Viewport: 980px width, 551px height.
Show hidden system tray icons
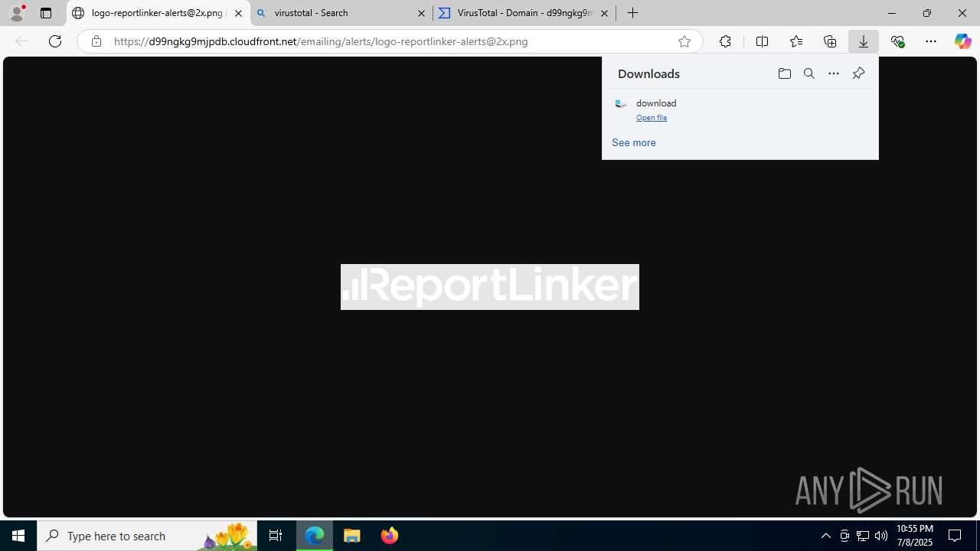point(825,536)
